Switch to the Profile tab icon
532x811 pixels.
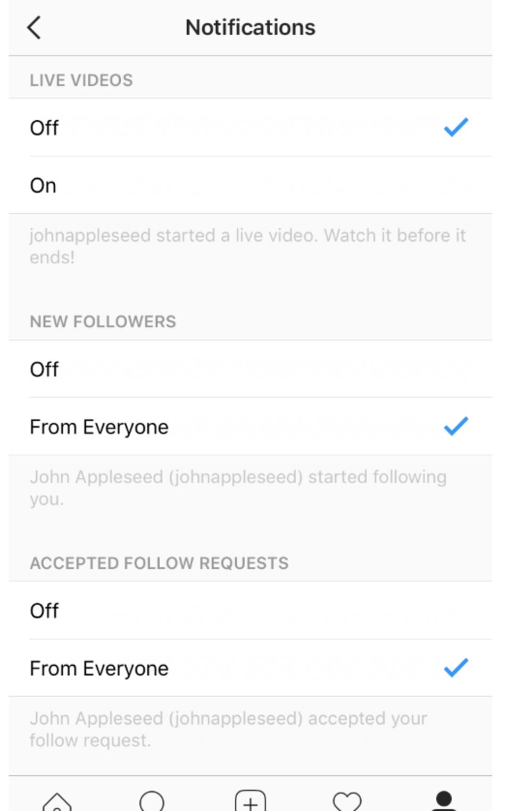(x=443, y=800)
